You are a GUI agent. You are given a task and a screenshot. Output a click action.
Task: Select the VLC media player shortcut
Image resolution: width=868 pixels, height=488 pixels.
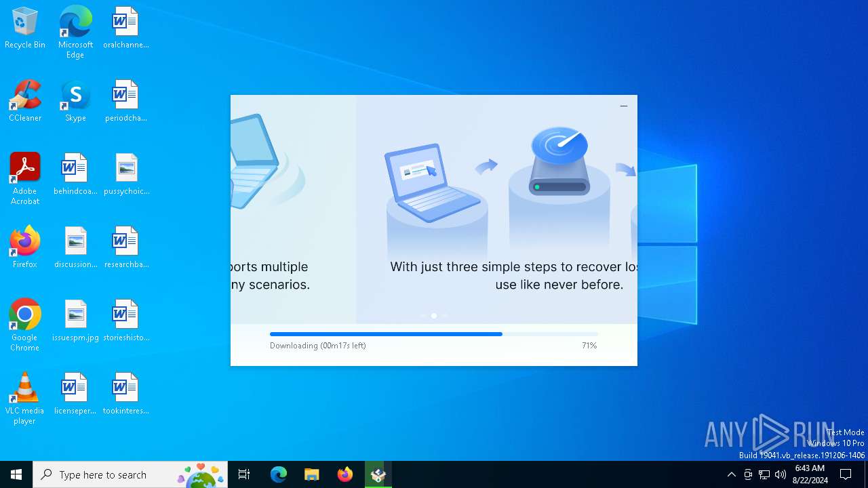click(25, 399)
